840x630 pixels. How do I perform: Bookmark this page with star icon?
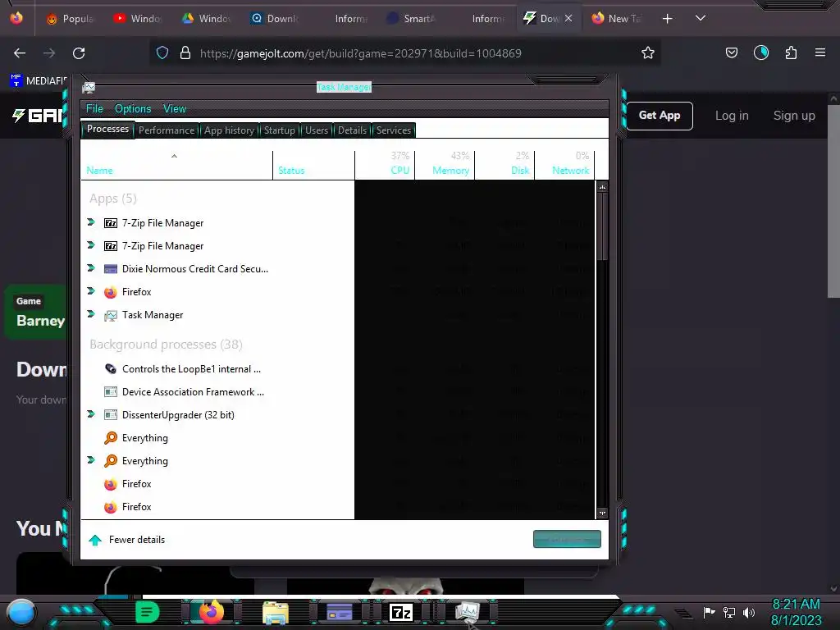(648, 52)
